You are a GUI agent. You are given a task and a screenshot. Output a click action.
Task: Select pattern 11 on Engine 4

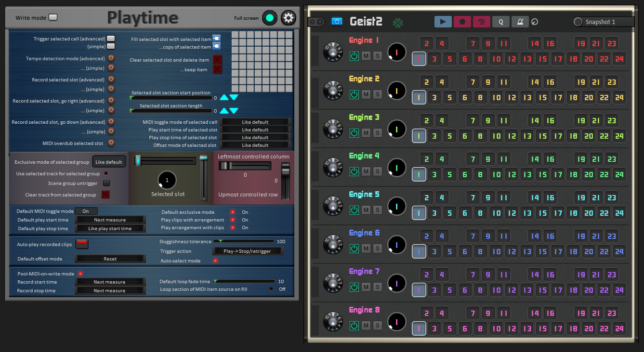503,159
